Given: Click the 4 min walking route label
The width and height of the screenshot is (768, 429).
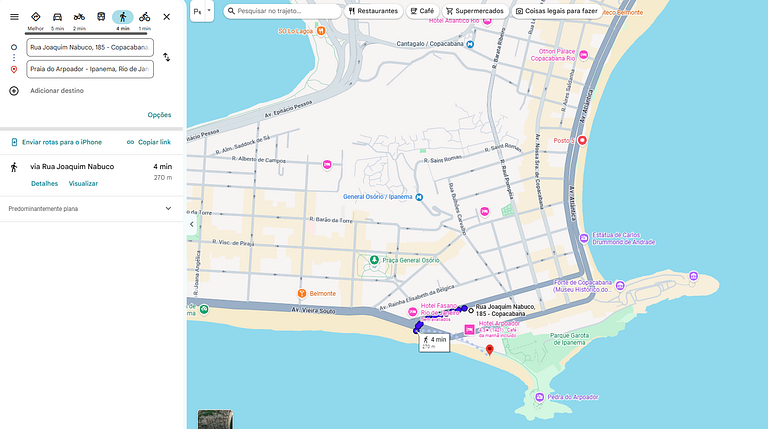Looking at the screenshot, I should point(434,342).
